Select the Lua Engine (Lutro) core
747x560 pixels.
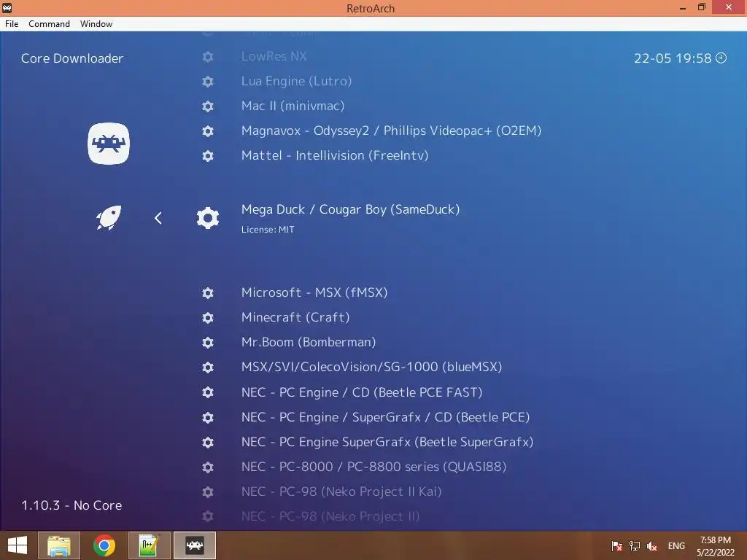[x=296, y=82]
